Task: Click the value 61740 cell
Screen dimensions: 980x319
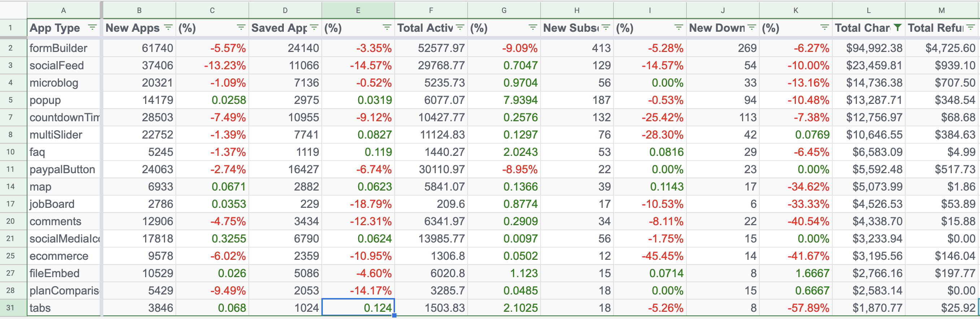Action: tap(139, 48)
